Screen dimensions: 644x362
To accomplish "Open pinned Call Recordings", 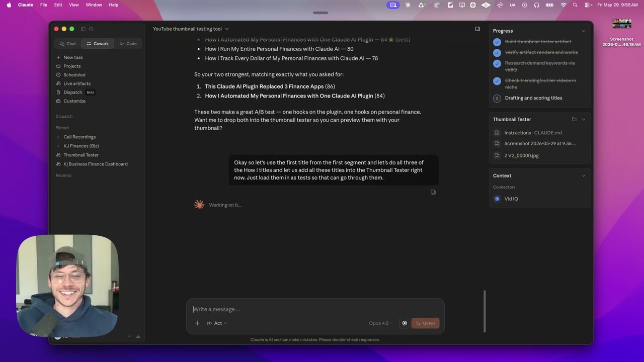I will (x=79, y=137).
